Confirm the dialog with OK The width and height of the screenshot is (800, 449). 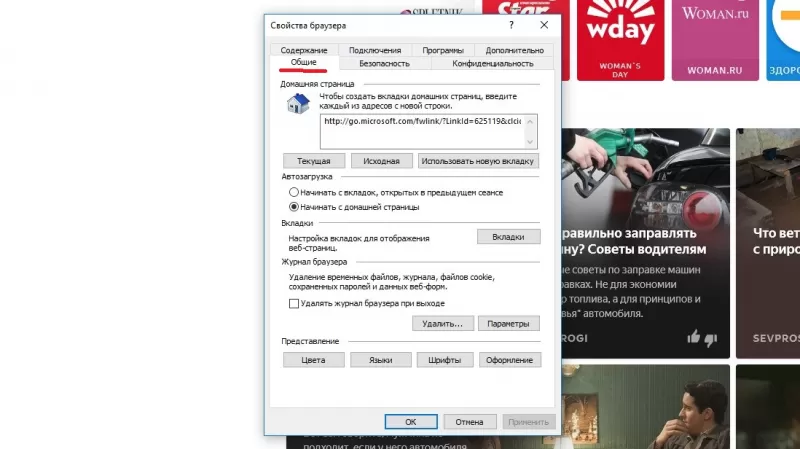click(411, 422)
